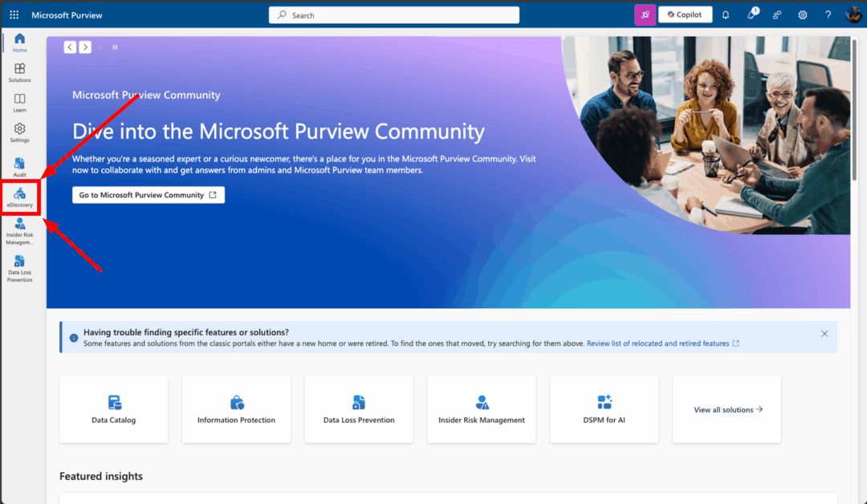
Task: Click the Featured insights heading
Action: pyautogui.click(x=101, y=476)
